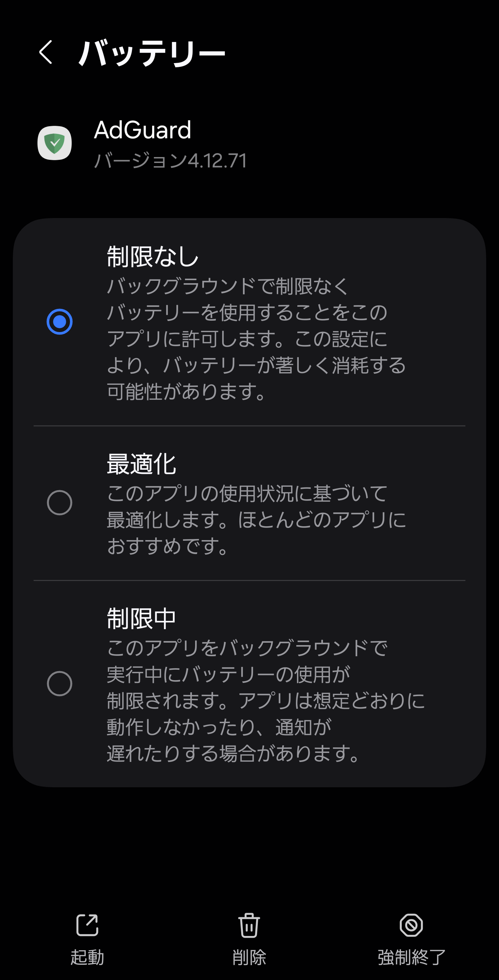Tap the 最適化 description recommending it for most apps
Viewport: 499px width, 980px height.
[x=256, y=520]
